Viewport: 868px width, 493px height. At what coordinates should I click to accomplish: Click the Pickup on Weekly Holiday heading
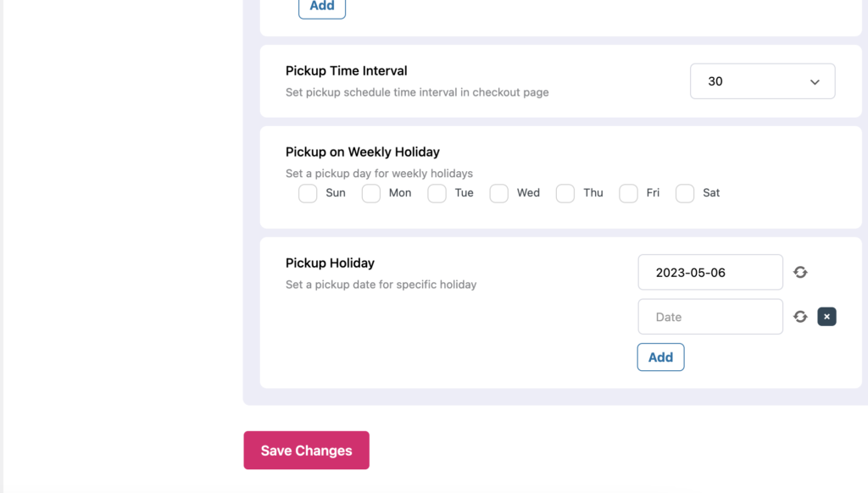(x=362, y=152)
